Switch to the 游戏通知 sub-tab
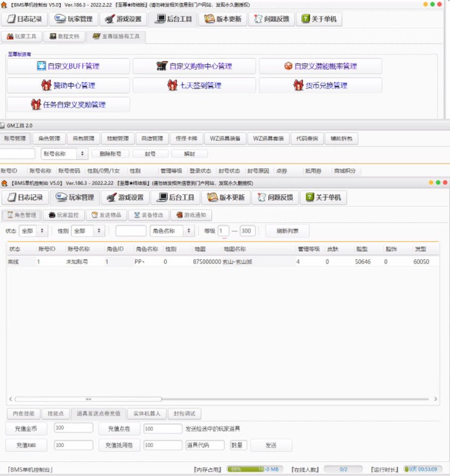 191,215
